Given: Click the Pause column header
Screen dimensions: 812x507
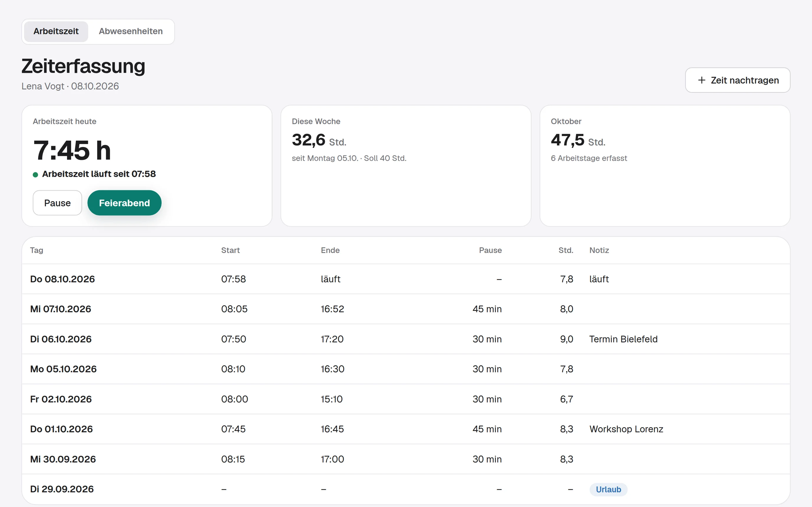Looking at the screenshot, I should (490, 250).
